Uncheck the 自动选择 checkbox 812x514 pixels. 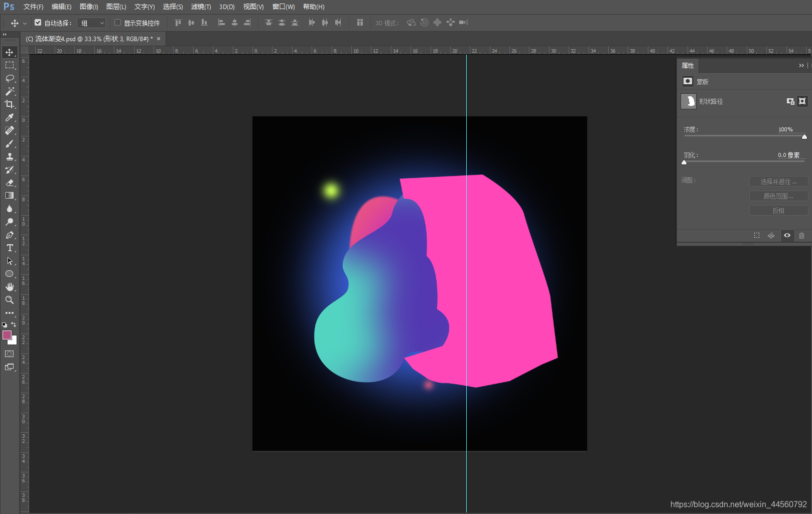tap(38, 23)
